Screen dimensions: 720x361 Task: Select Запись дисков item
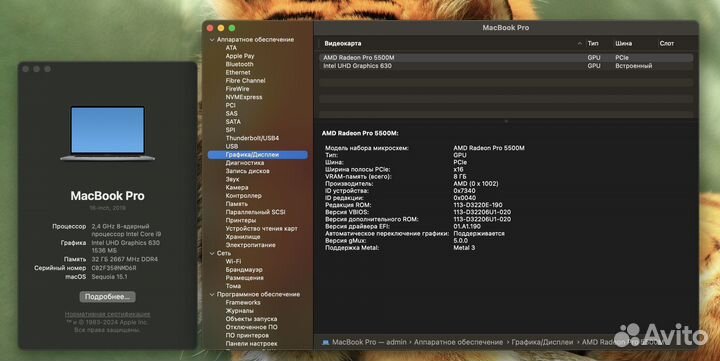coord(248,171)
